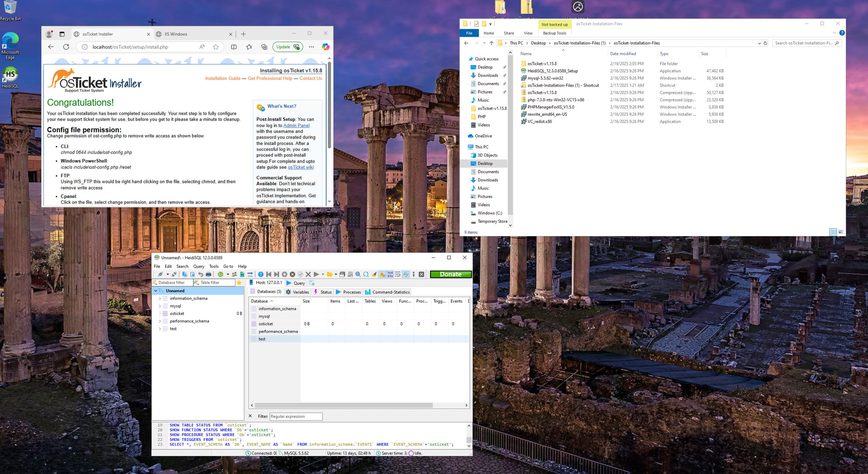
Task: Toggle the green highlighted link button in HeidiSQL toolbar
Action: coord(406,274)
